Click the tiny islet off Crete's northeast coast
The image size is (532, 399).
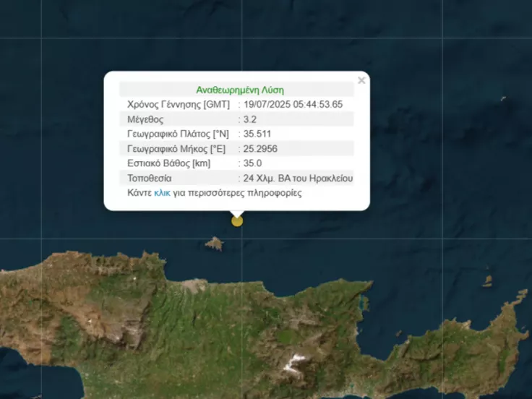coord(488,280)
